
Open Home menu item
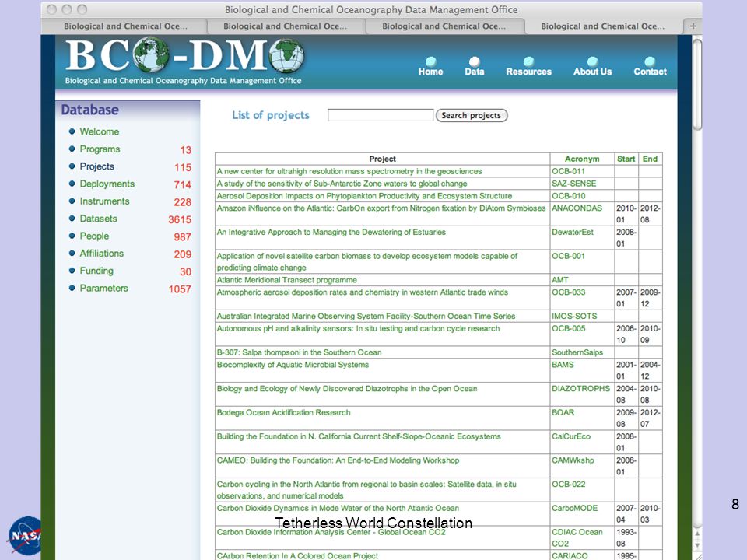[430, 72]
